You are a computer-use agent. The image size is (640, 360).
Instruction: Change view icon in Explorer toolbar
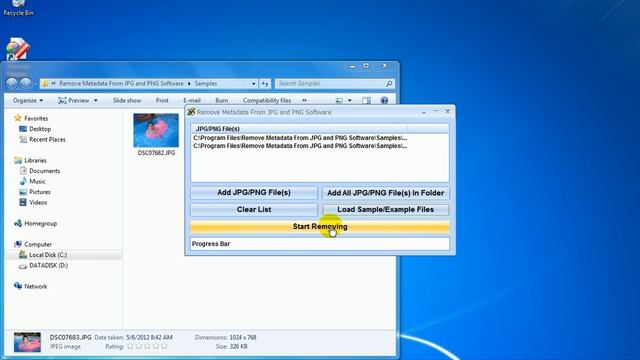[339, 100]
